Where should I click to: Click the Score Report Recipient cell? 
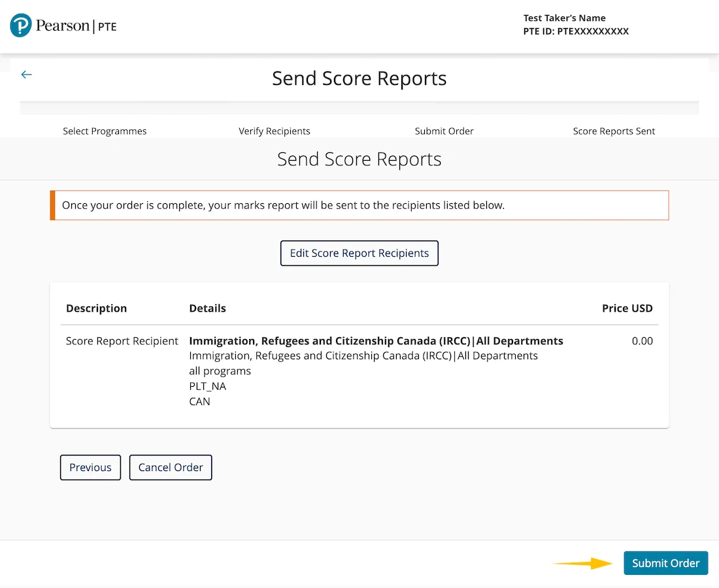tap(122, 341)
